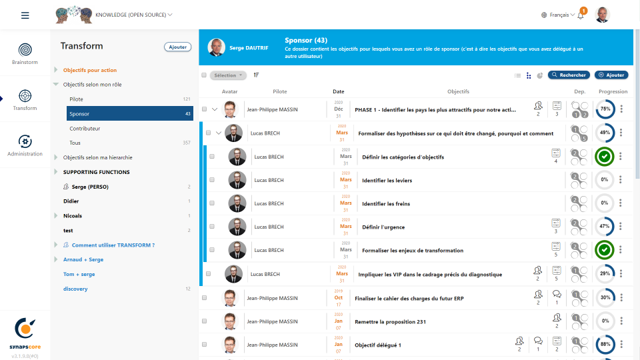Viewport: 640px width, 360px height.
Task: Open the Serge (PERSO) folder
Action: coord(90,187)
